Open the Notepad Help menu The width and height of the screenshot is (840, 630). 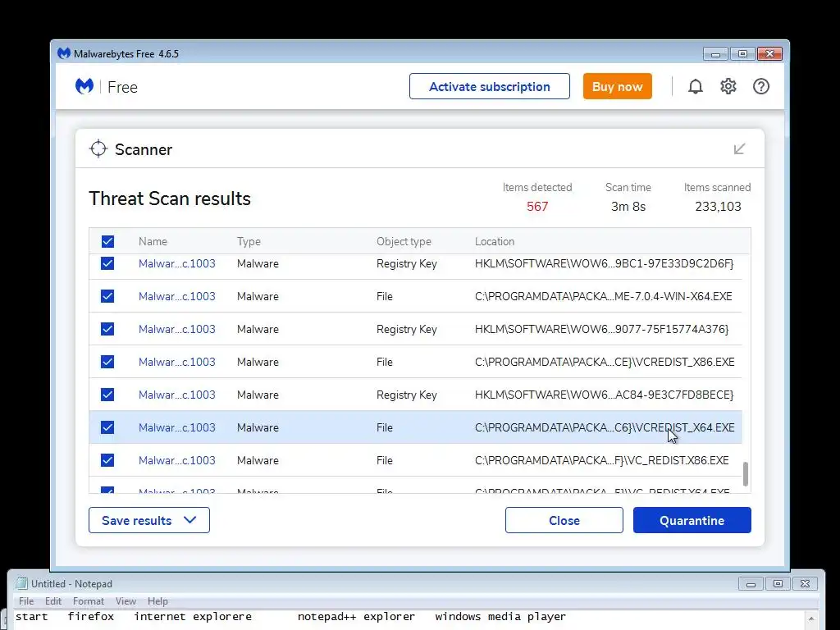point(157,601)
